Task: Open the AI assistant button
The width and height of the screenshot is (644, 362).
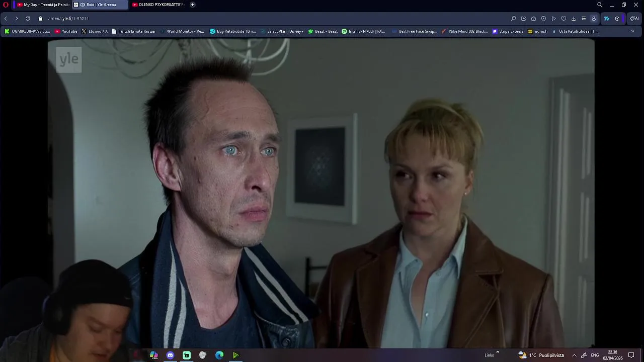Action: 634,19
